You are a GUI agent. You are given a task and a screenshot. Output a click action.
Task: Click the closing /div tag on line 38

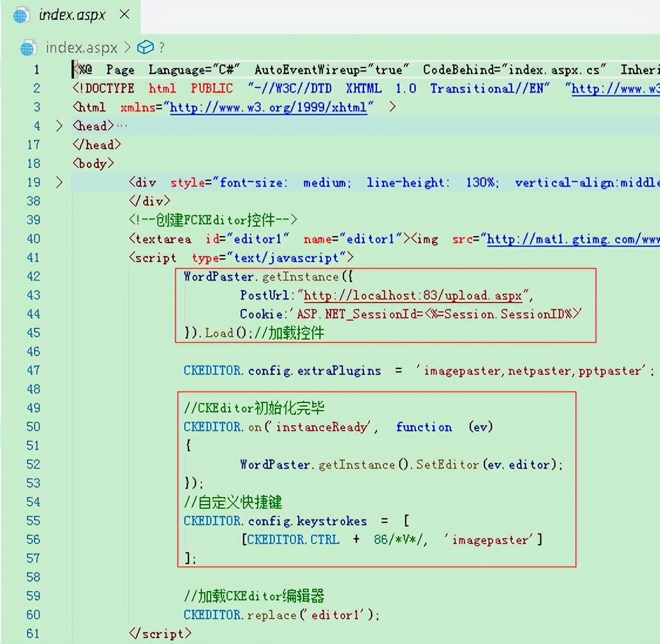[x=149, y=201]
